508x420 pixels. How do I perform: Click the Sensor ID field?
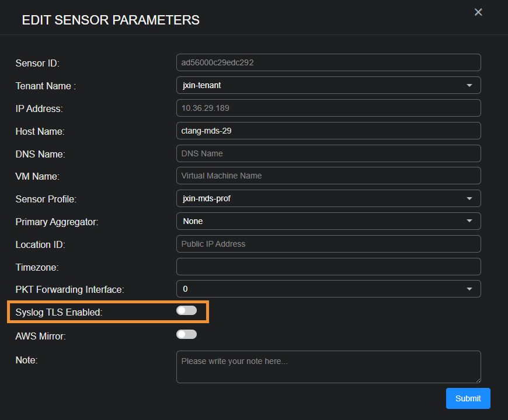[x=328, y=62]
